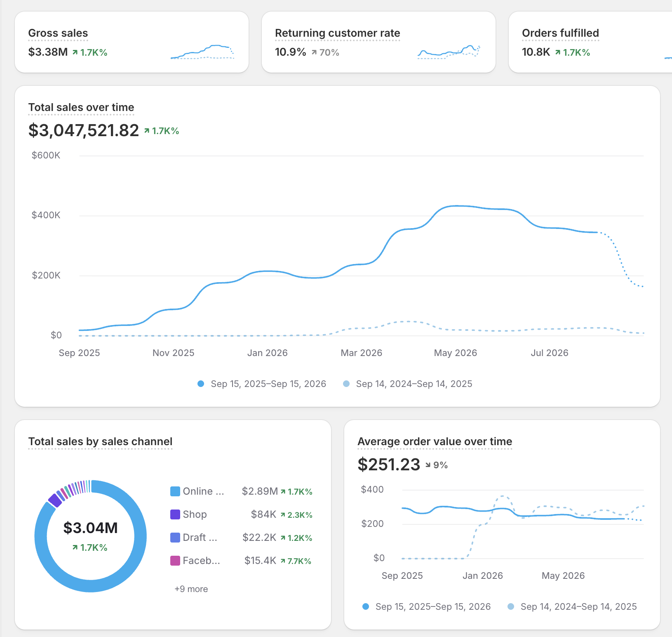This screenshot has height=637, width=672.
Task: Select the Shop channel label
Action: coord(195,514)
